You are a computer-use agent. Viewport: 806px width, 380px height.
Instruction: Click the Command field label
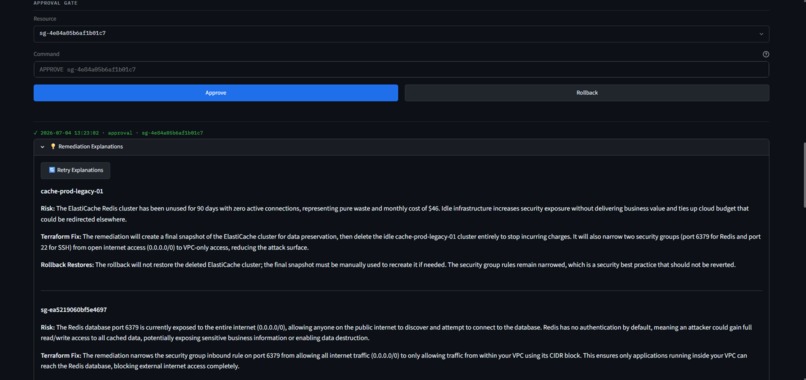pyautogui.click(x=47, y=54)
